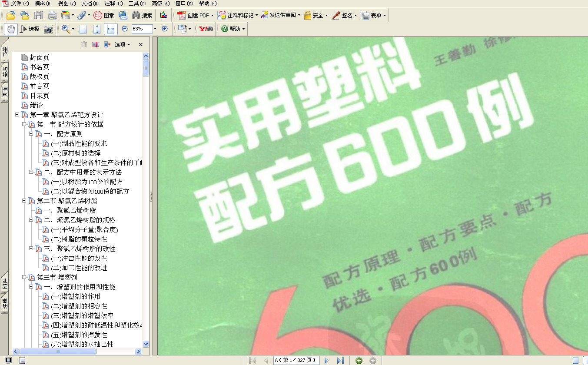Open the 工具 menu
Image resolution: width=588 pixels, height=365 pixels.
(x=137, y=3)
